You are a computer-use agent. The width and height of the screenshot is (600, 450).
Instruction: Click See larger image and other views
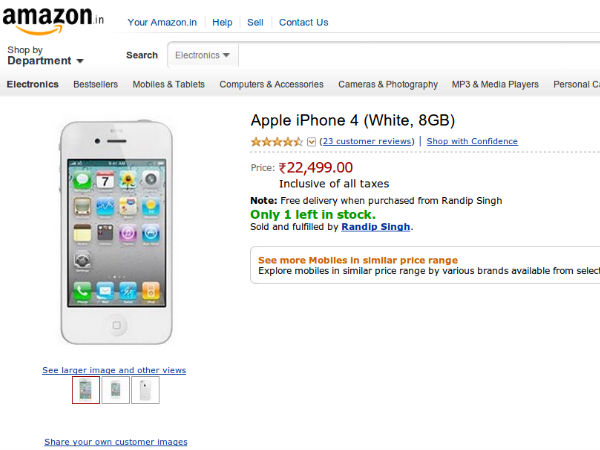114,370
